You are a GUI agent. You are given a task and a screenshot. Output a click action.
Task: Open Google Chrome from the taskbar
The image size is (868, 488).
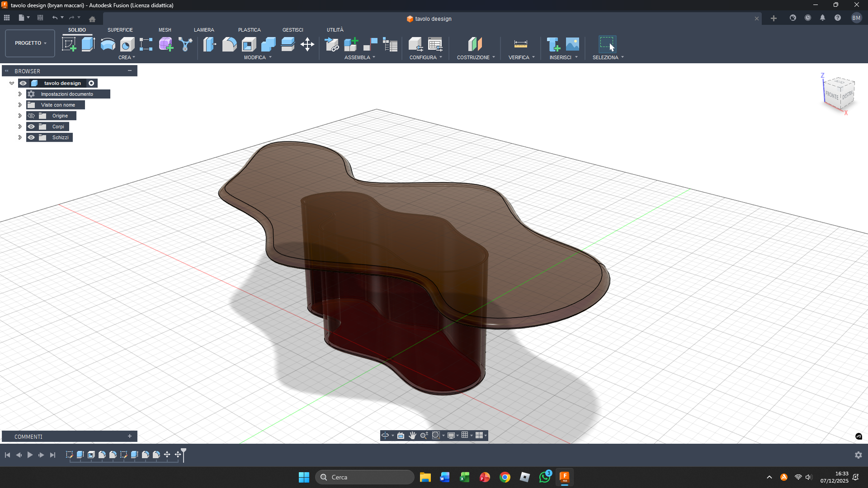pos(505,477)
